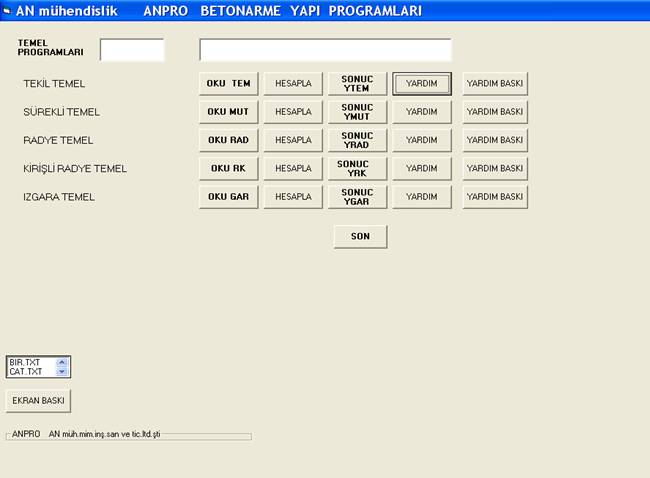Focus the small field beside TEMEL PROGRAMLARI
The width and height of the screenshot is (650, 478).
pos(132,50)
